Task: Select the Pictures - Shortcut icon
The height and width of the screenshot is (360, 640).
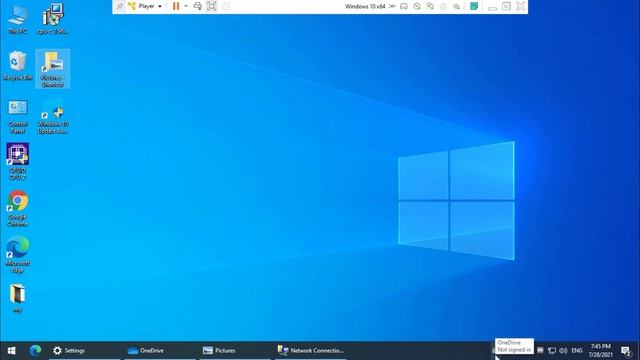Action: (x=53, y=69)
